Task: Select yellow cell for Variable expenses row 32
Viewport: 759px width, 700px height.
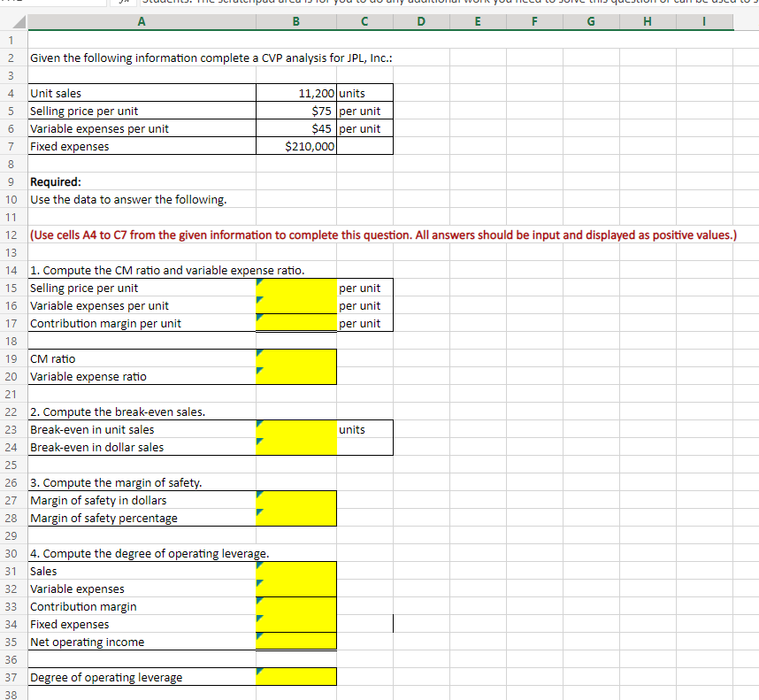Action: tap(296, 588)
